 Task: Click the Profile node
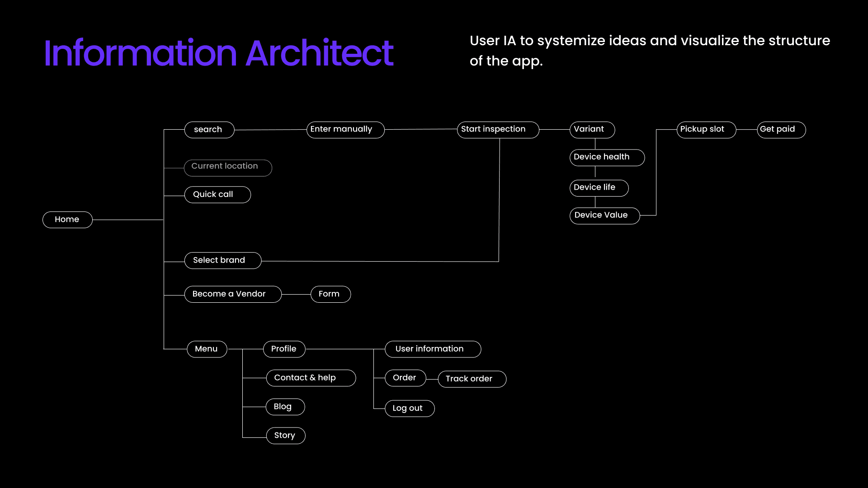pos(284,349)
